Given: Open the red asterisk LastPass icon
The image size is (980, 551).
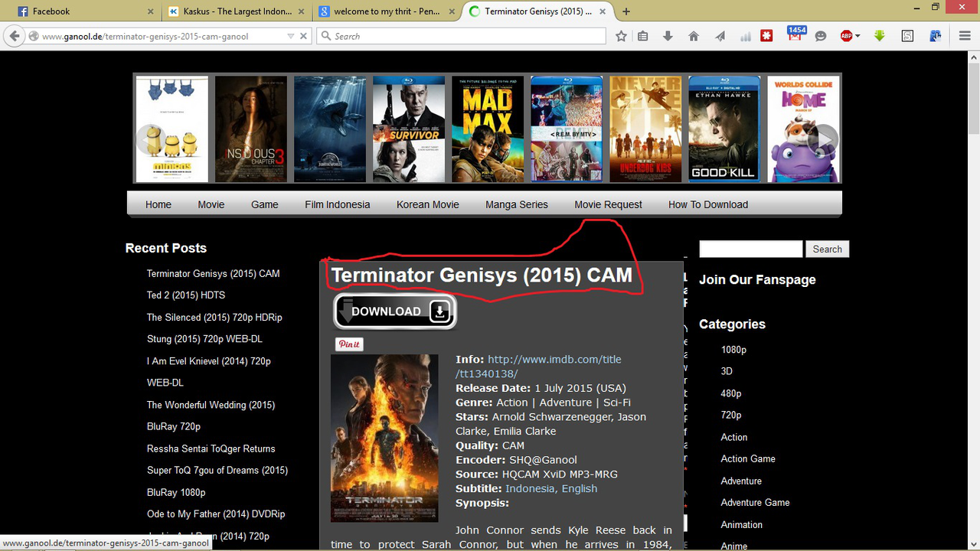Looking at the screenshot, I should (766, 36).
